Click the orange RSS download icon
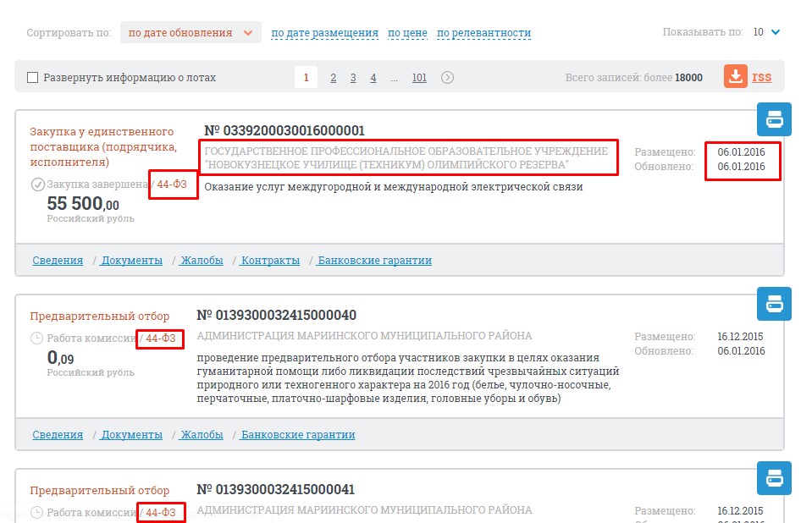The height and width of the screenshot is (523, 812). (735, 77)
